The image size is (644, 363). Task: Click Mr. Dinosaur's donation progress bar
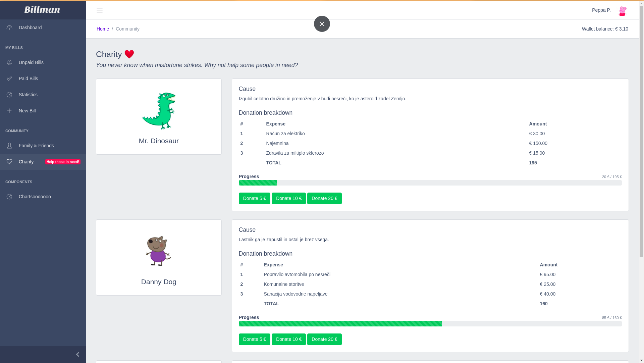430,183
